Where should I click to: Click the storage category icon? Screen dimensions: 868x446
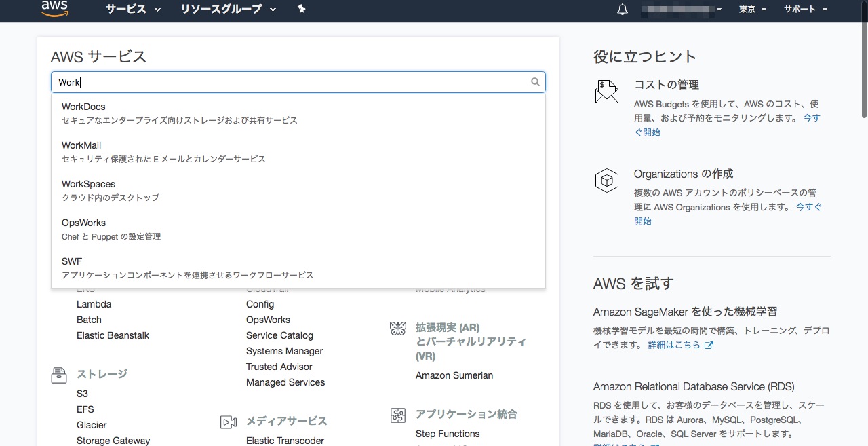[x=59, y=374]
